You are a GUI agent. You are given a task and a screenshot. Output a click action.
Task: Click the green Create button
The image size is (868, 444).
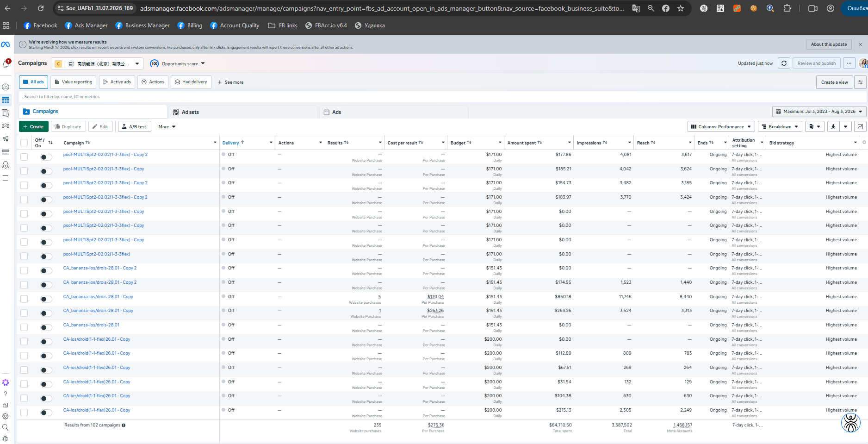[x=33, y=126]
